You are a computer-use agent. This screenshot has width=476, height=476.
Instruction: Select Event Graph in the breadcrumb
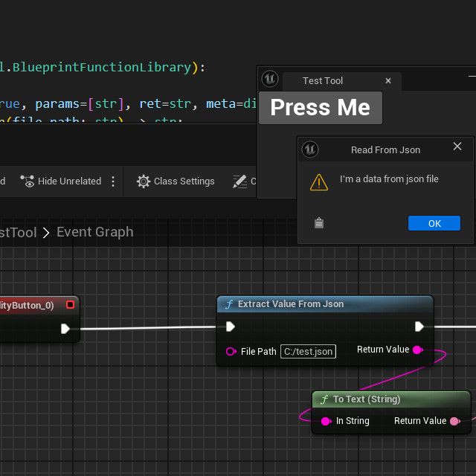point(95,232)
